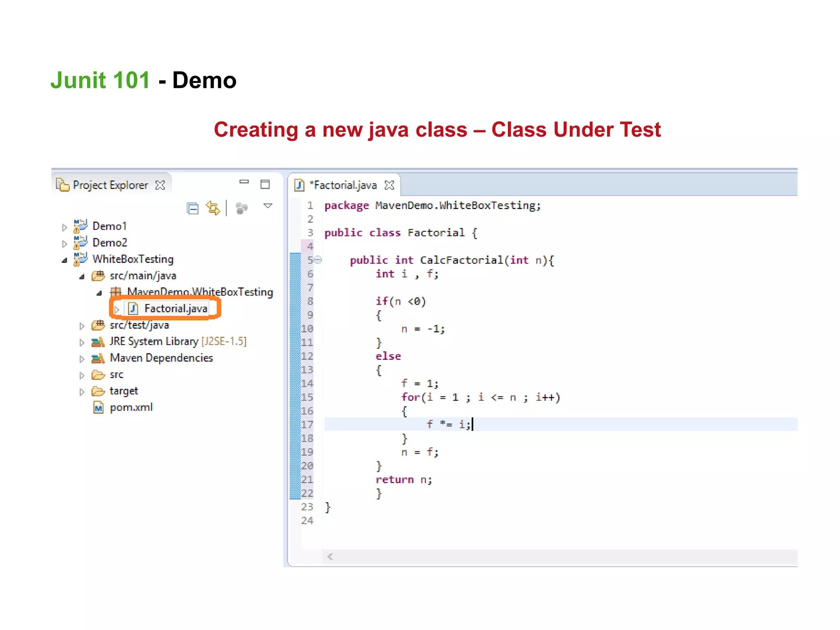Click the src/test/java source folder icon
This screenshot has width=840, height=630.
coord(98,325)
